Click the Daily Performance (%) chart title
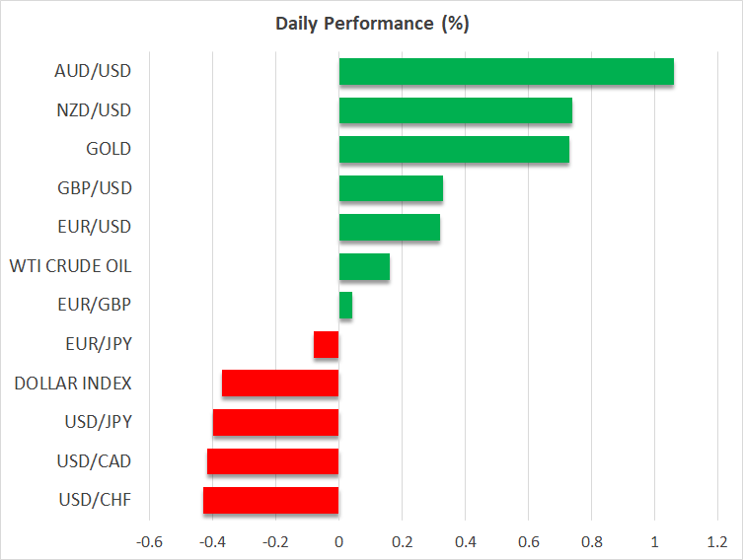Viewport: 743px width, 560px height. click(x=371, y=25)
